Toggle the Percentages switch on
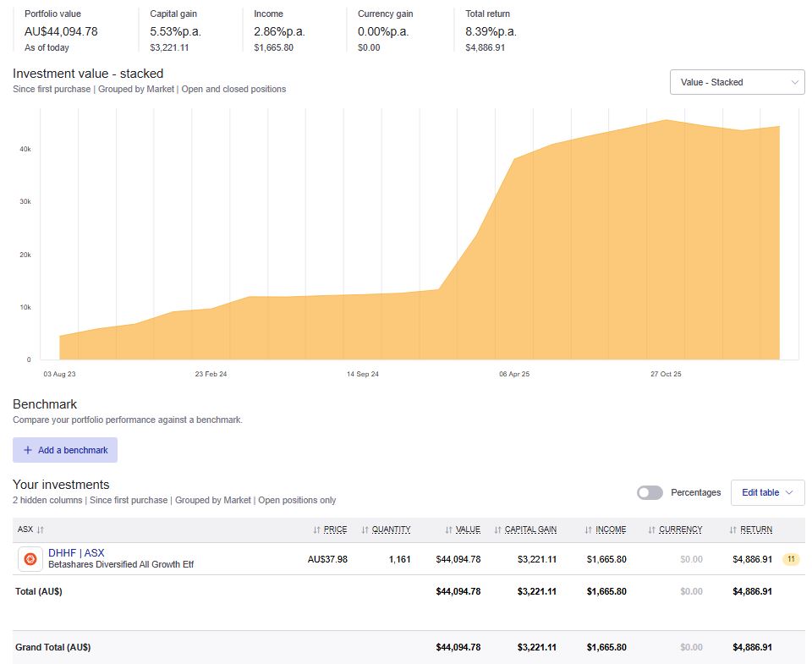812x664 pixels. pos(650,492)
